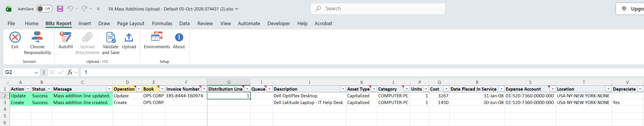Click the Undo arrow
Screen dimensions: 644x126
coord(70,8)
